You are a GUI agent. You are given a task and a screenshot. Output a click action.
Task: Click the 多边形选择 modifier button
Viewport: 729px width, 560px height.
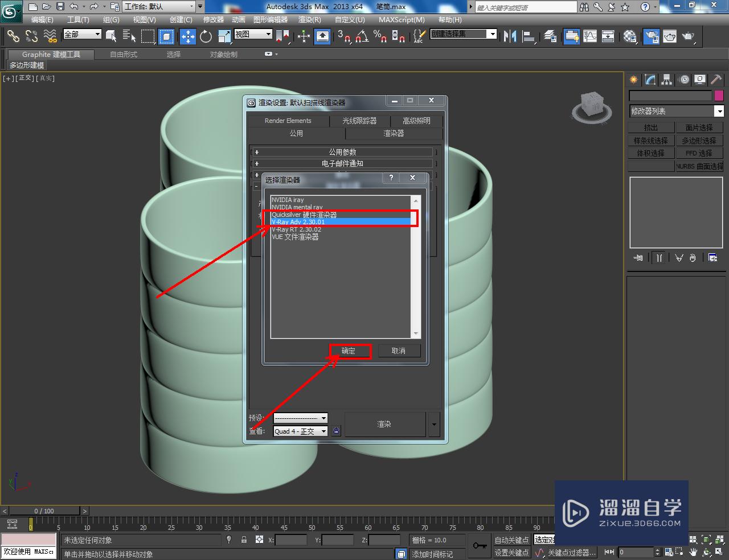coord(699,141)
